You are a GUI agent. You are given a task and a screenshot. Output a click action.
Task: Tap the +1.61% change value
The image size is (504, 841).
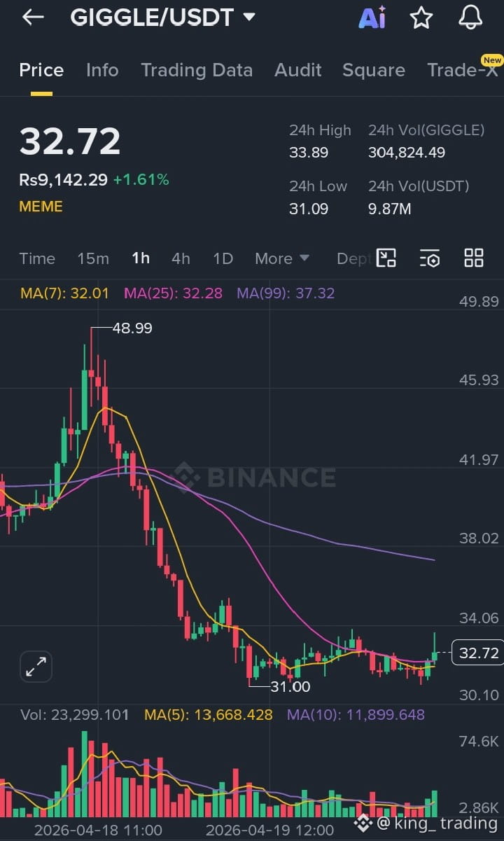click(x=141, y=180)
